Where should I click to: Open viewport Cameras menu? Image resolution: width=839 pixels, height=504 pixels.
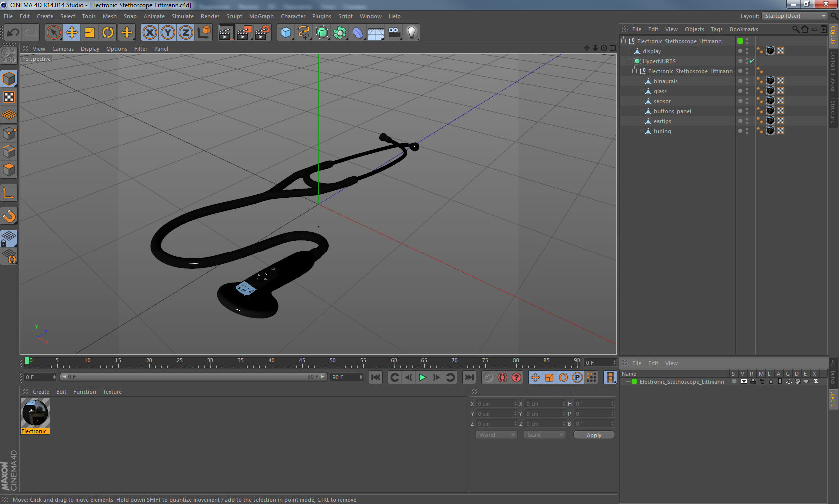[x=63, y=49]
